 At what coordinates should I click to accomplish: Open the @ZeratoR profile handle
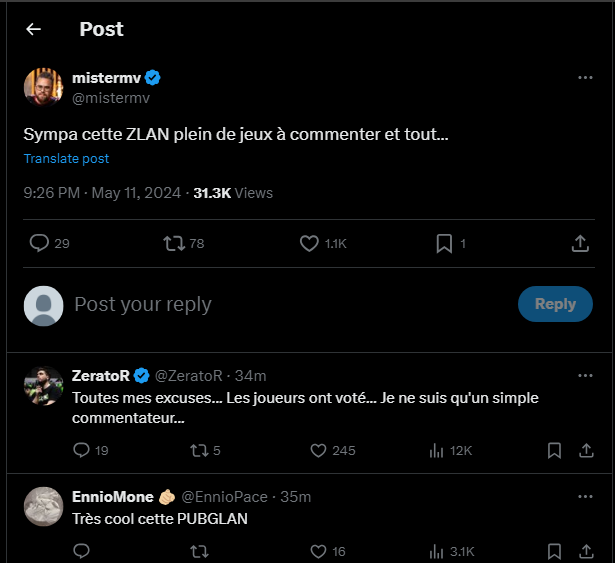(187, 376)
